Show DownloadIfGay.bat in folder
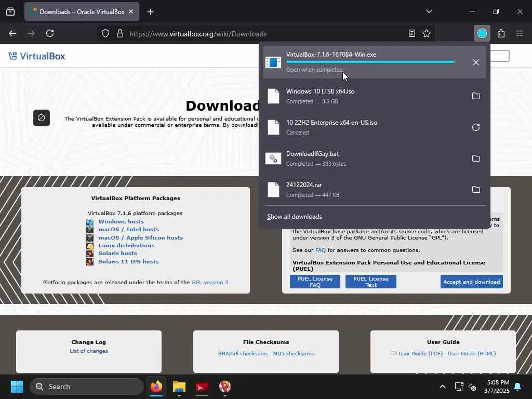The image size is (532, 399). pyautogui.click(x=476, y=158)
